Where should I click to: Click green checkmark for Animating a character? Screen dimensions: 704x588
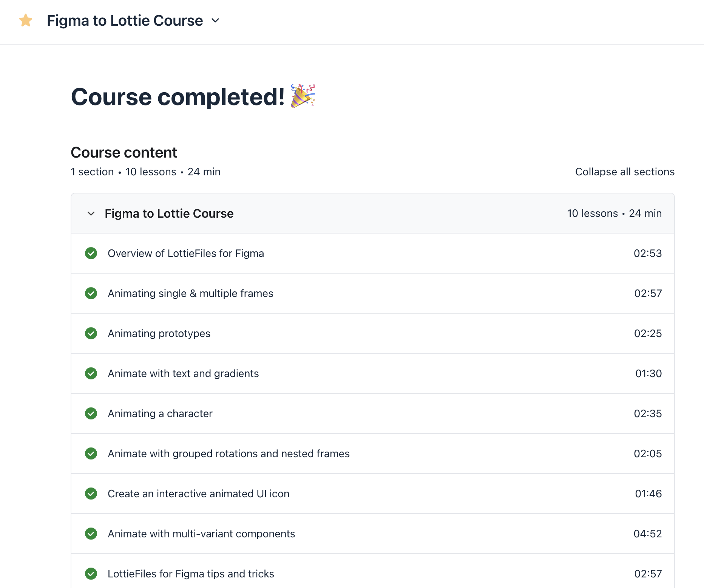coord(91,413)
